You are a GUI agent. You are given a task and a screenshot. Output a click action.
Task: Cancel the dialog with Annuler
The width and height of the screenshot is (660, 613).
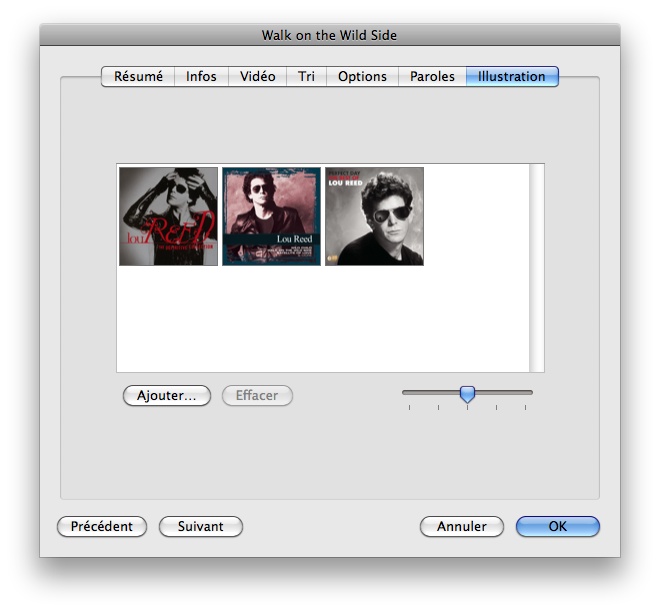click(x=461, y=527)
